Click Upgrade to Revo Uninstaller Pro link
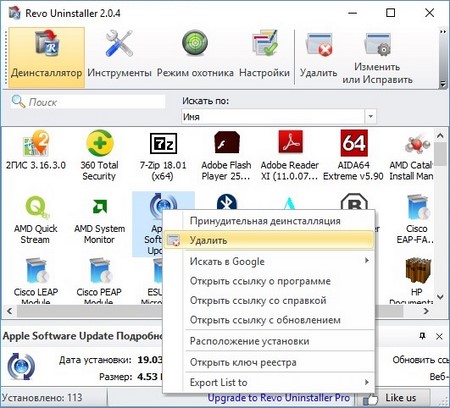This screenshot has width=450, height=408. click(279, 398)
